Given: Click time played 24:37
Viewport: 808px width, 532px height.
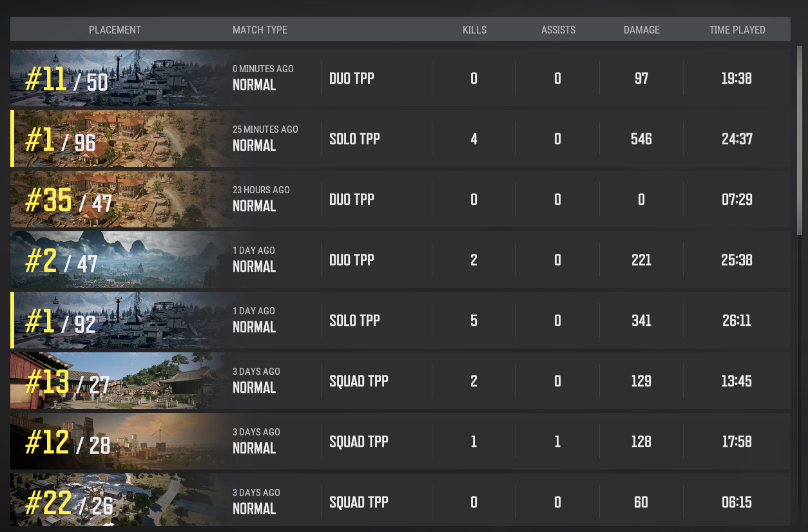Looking at the screenshot, I should tap(737, 139).
